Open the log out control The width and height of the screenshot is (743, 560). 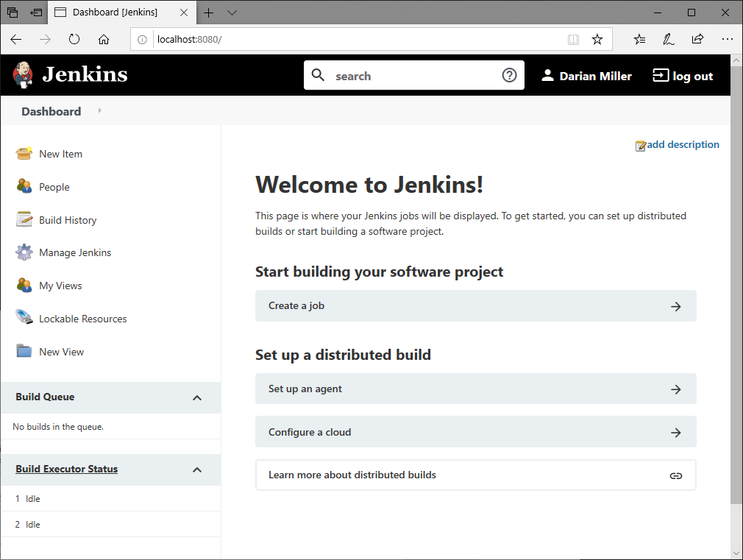click(682, 75)
